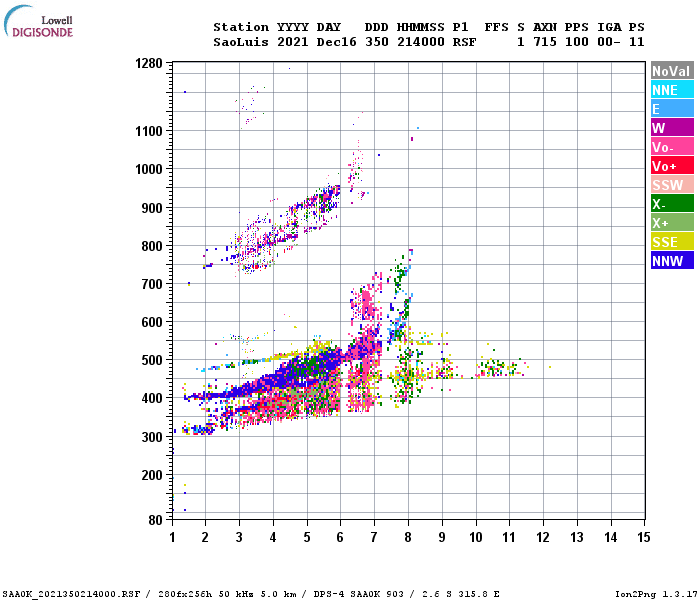Click the 1000 height axis label
Screen dimensions: 700x600
(x=149, y=170)
